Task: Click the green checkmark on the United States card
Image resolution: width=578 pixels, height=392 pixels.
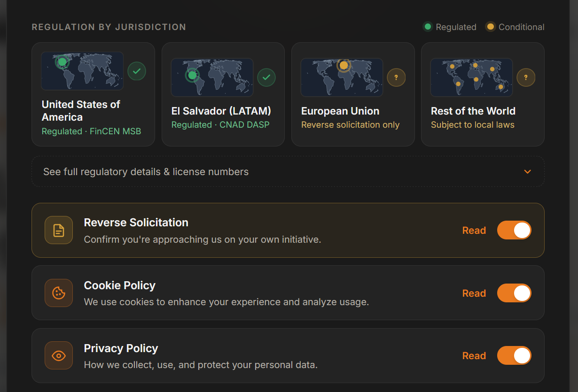Action: pos(137,71)
